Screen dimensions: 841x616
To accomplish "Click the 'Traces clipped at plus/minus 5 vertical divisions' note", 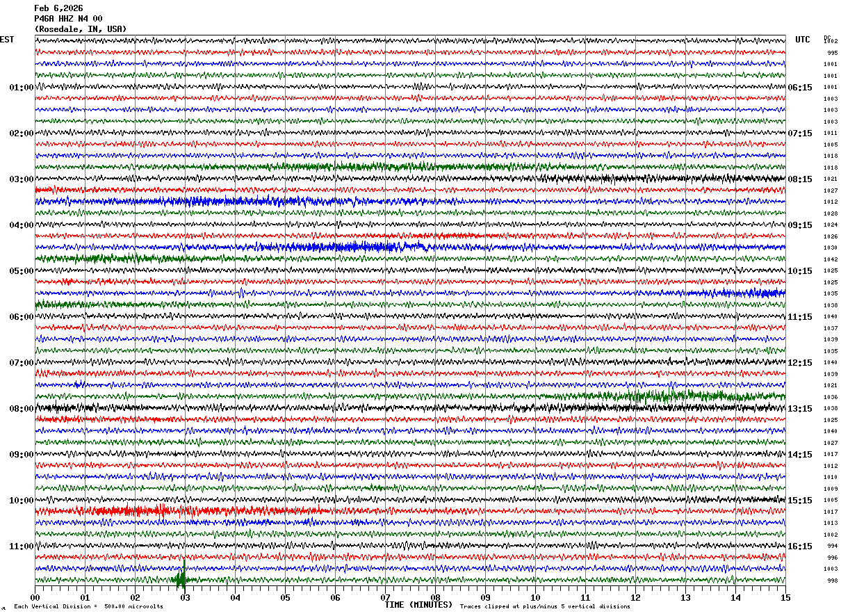I will pos(545,607).
